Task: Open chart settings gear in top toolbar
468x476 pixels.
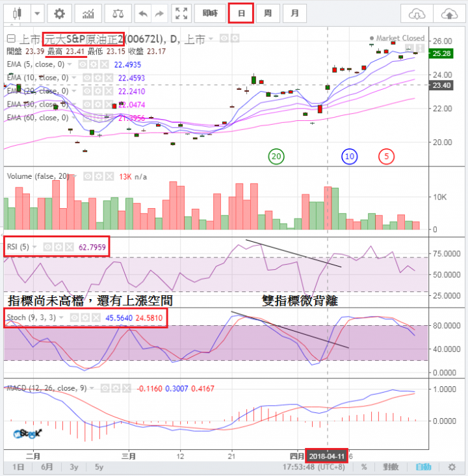Action: click(x=59, y=14)
